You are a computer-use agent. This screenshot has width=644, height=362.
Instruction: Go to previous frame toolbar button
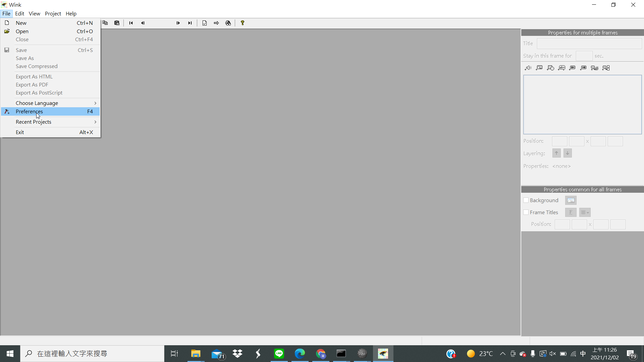pyautogui.click(x=143, y=23)
